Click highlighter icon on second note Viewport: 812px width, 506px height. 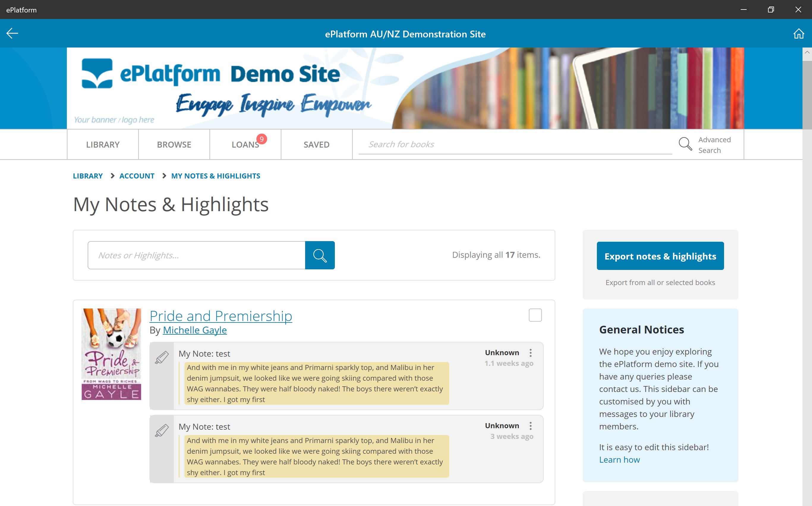[x=162, y=430]
